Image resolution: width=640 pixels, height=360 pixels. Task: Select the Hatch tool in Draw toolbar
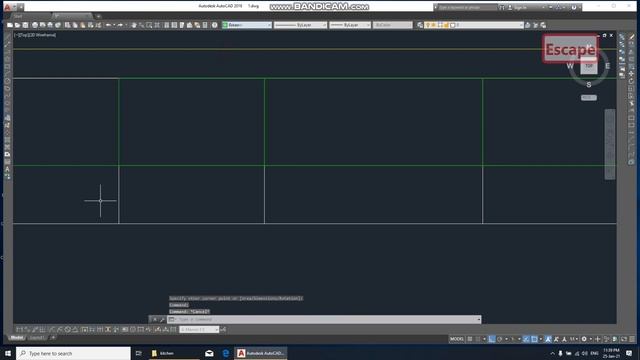tap(7, 140)
